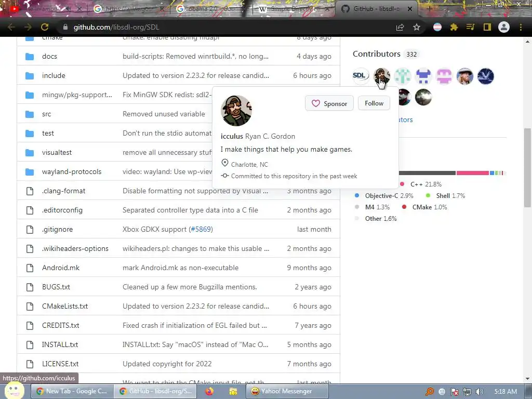Image resolution: width=532 pixels, height=399 pixels.
Task: Open the visualtest folder
Action: [57, 152]
